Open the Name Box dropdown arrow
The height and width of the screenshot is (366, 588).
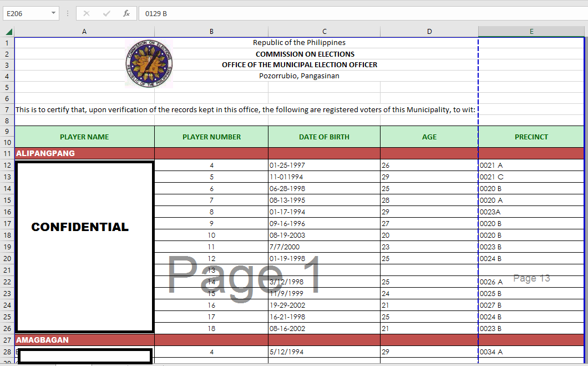(53, 13)
